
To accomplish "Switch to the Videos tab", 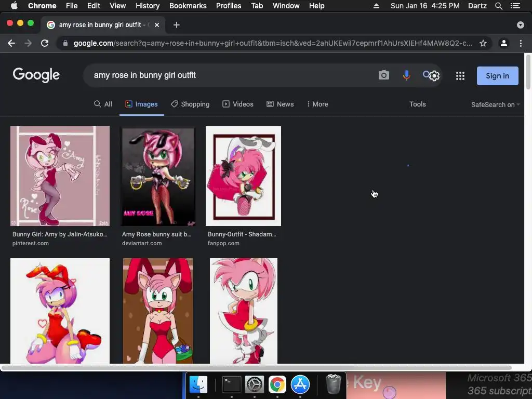I will (238, 104).
